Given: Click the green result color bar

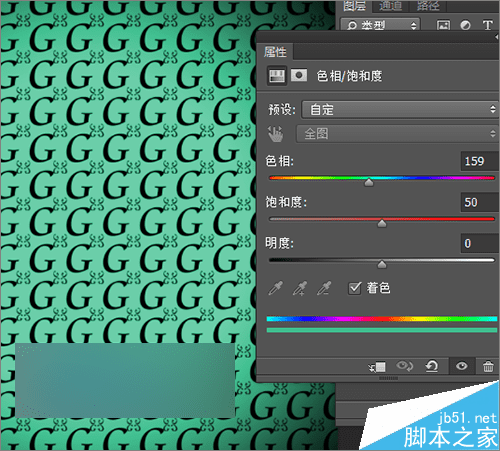Looking at the screenshot, I should point(382,330).
